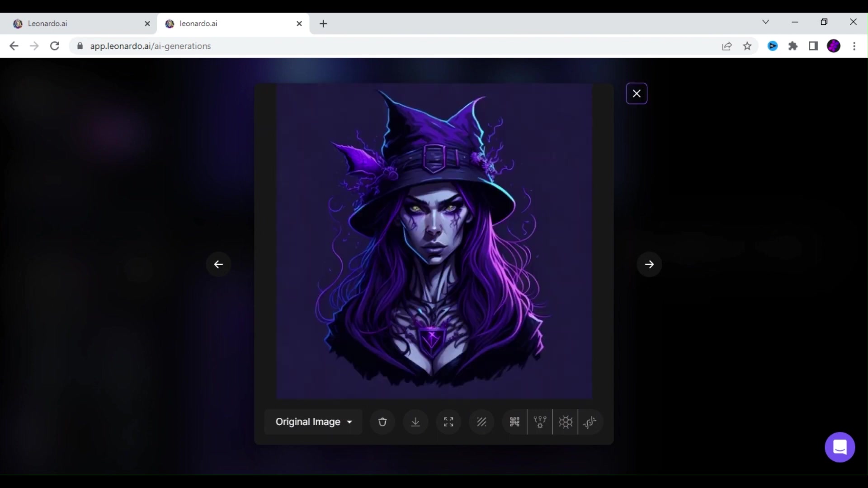This screenshot has height=488, width=868.
Task: Open the Chrome profile avatar
Action: (834, 46)
